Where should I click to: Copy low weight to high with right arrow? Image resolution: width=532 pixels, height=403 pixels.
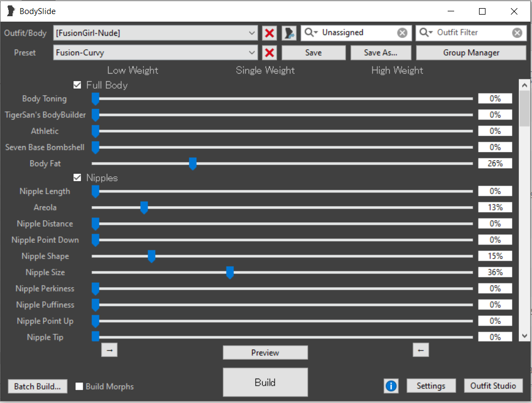click(x=109, y=350)
